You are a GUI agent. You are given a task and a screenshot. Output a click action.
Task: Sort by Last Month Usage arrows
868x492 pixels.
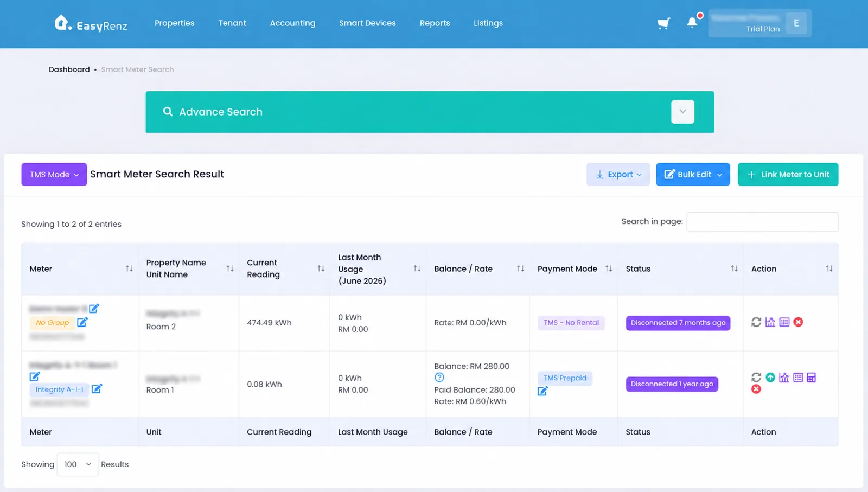pyautogui.click(x=417, y=269)
